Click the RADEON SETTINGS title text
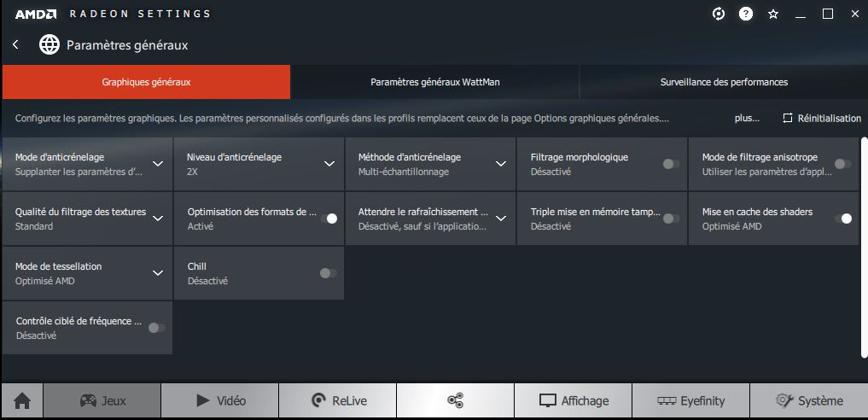 (140, 14)
